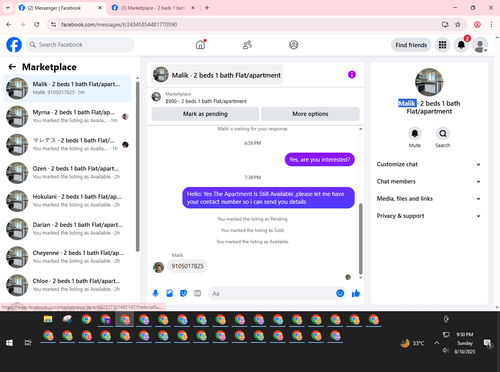Open the grid Menu icon

point(442,45)
